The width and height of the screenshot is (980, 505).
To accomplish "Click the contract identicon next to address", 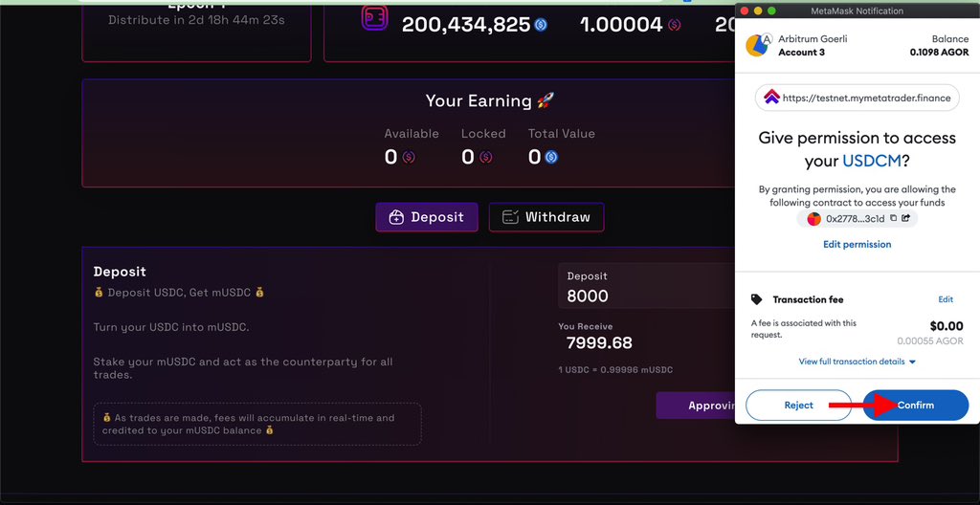I will pyautogui.click(x=813, y=219).
